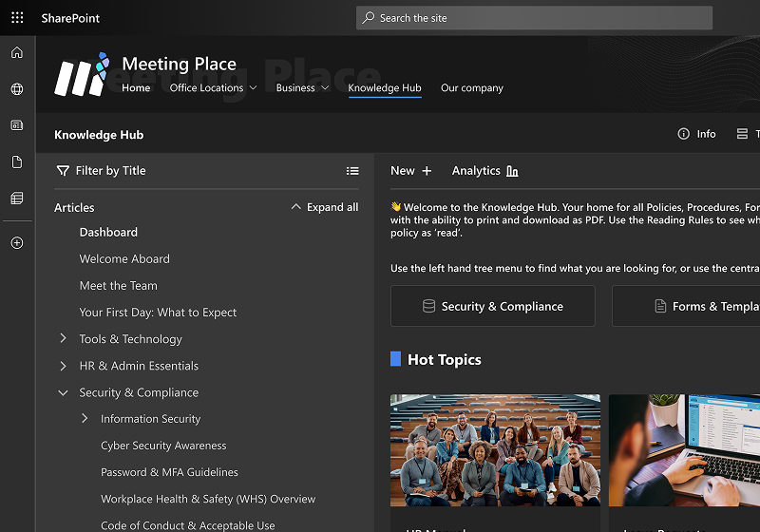Open My lists icon in left rail
Viewport: 760px width, 532px height.
click(17, 199)
